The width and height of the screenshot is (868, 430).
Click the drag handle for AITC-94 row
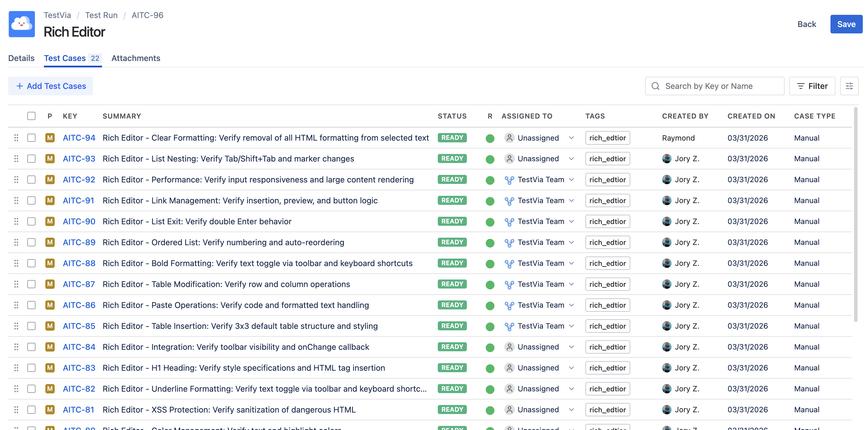coord(16,138)
